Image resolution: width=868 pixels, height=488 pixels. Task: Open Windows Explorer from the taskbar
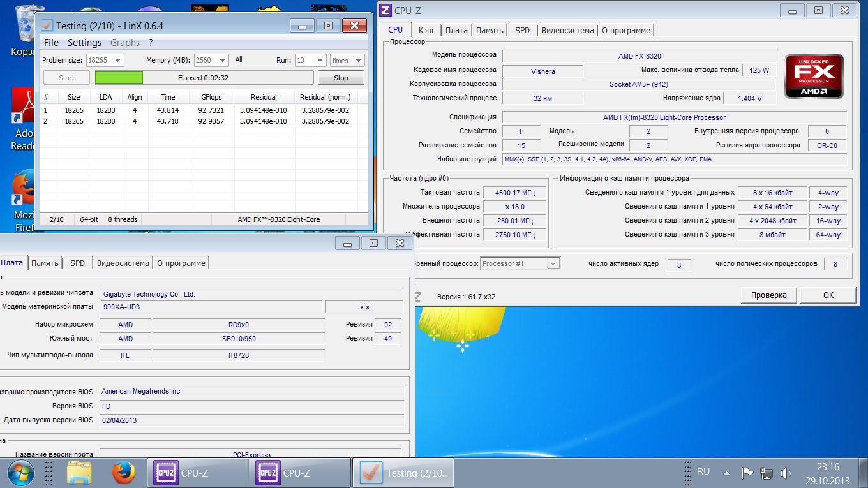coord(80,473)
